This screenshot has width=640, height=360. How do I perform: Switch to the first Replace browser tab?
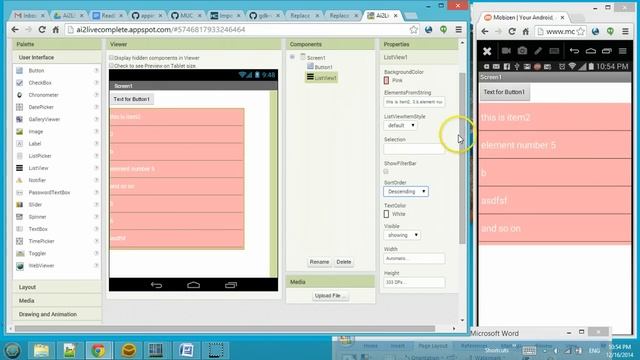pos(304,16)
